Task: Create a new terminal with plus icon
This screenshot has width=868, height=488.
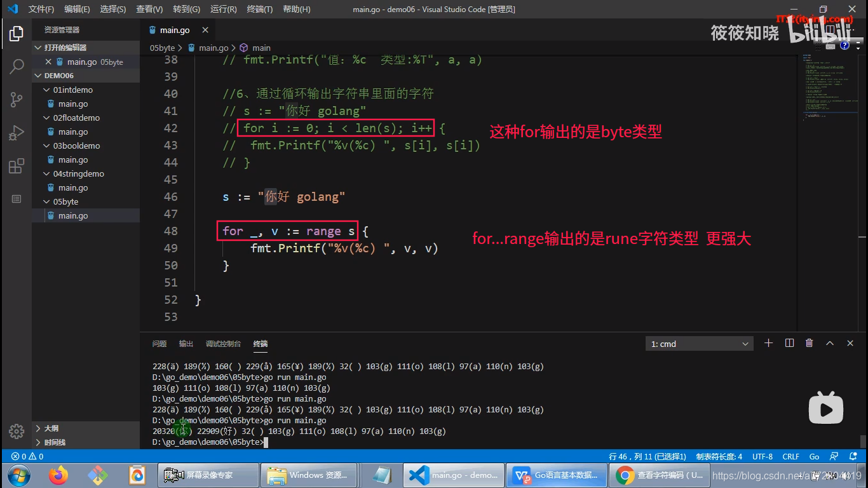Action: click(768, 343)
